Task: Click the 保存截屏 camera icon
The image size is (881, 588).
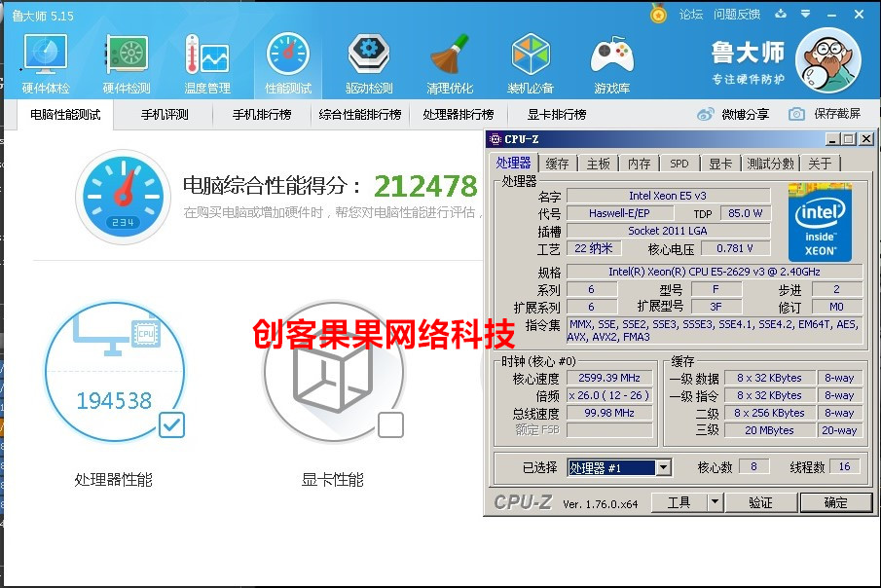Action: coord(796,114)
